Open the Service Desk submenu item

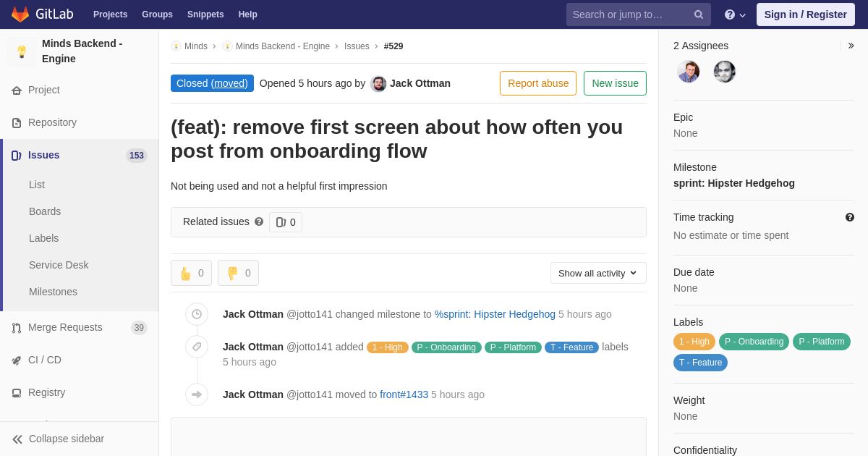59,265
